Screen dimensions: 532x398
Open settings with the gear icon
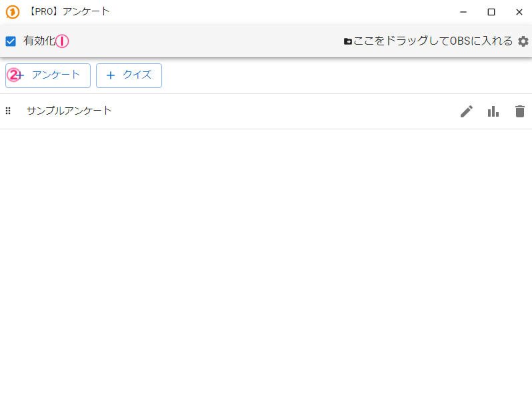pyautogui.click(x=523, y=41)
